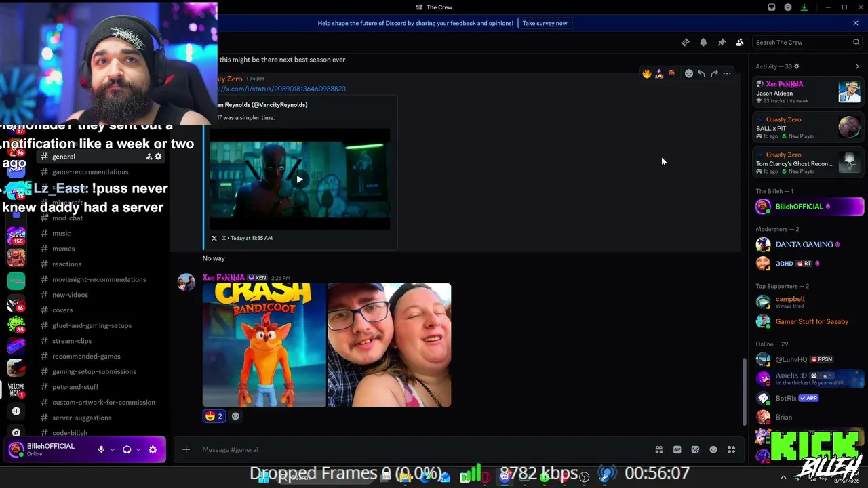Open the couple selfie image attachment
The image size is (868, 488).
[x=389, y=345]
